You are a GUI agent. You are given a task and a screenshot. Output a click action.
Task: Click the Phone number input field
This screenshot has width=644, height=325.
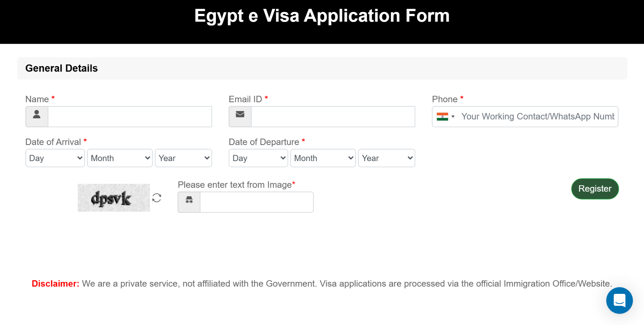pos(537,117)
